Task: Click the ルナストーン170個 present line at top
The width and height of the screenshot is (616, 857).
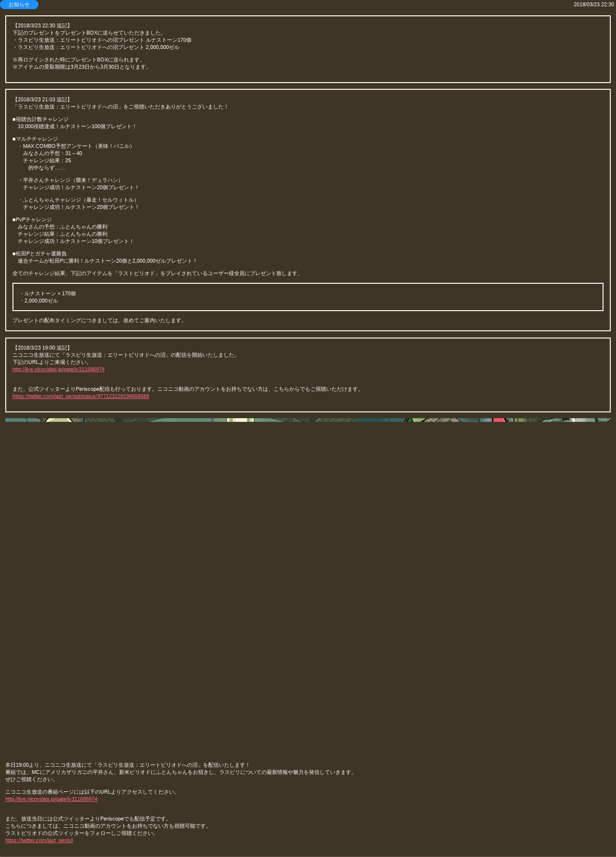Action: coord(102,40)
